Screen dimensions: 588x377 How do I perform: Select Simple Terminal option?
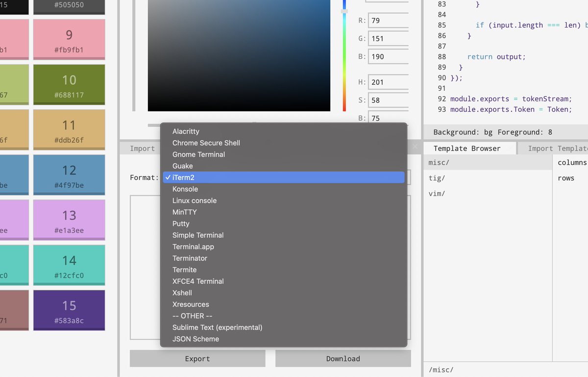point(284,235)
